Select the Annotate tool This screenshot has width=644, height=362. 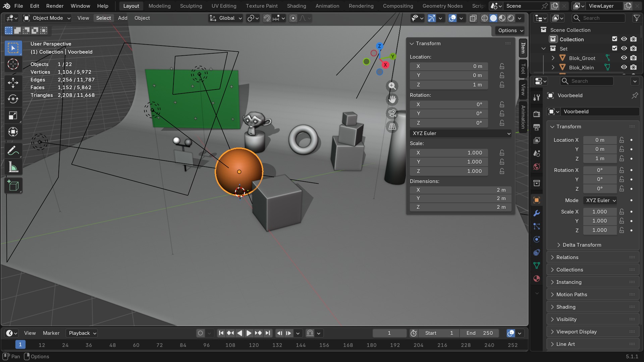[x=13, y=151]
